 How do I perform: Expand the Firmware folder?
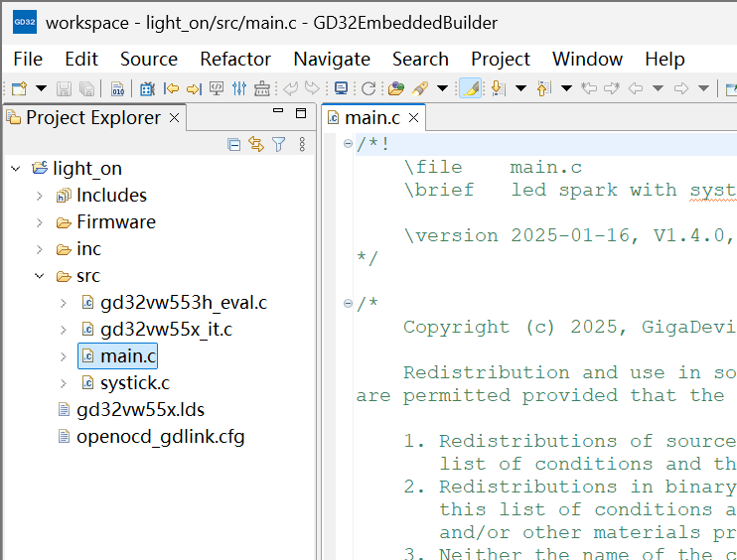40,222
